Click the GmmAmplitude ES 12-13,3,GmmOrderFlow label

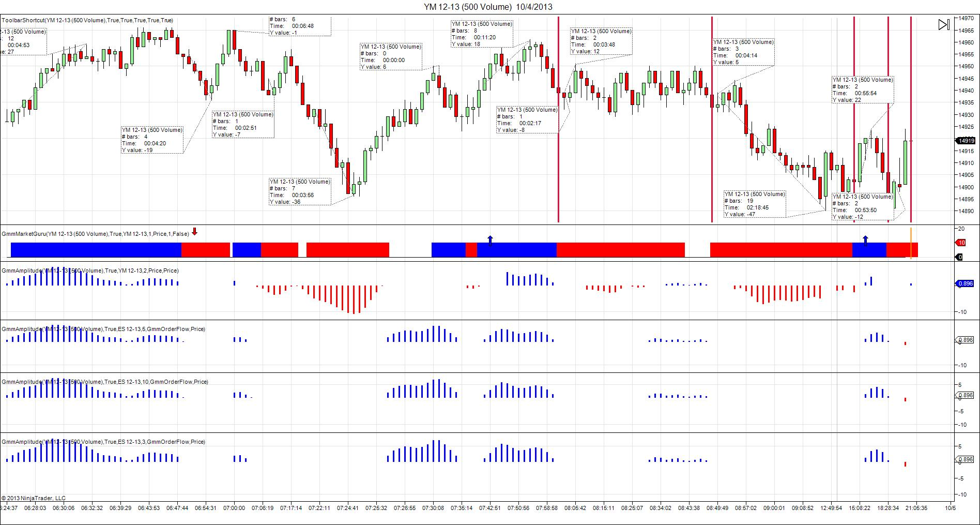click(x=103, y=442)
